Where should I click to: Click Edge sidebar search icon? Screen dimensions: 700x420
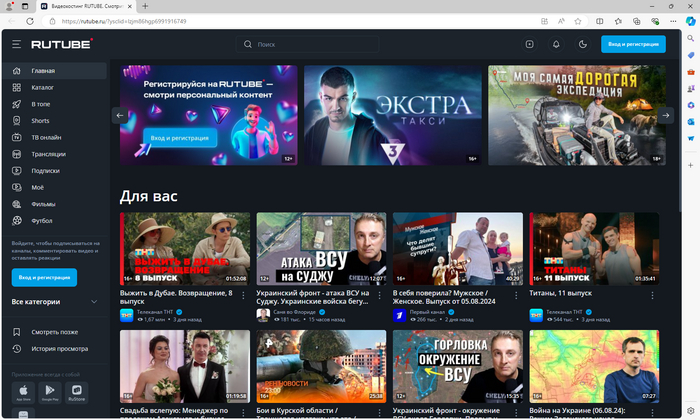[691, 38]
